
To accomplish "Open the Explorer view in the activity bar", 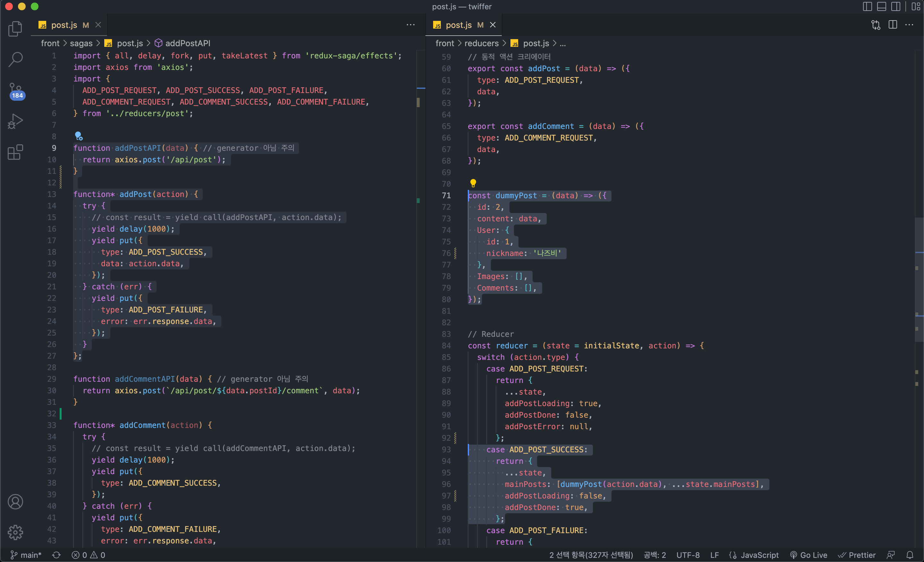I will (x=15, y=29).
